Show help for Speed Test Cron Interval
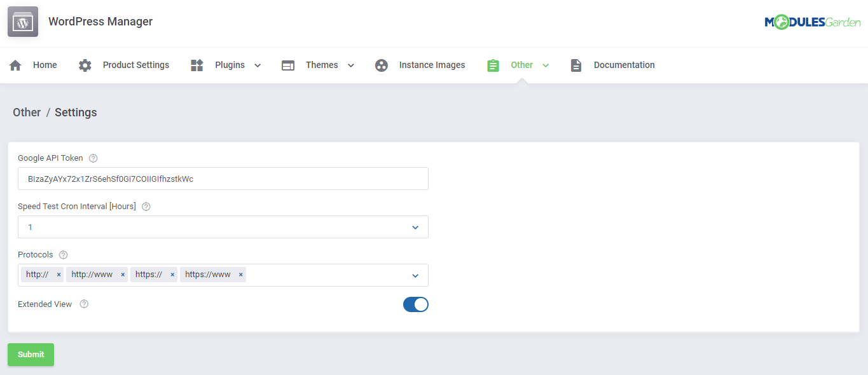868x375 pixels. pos(146,207)
